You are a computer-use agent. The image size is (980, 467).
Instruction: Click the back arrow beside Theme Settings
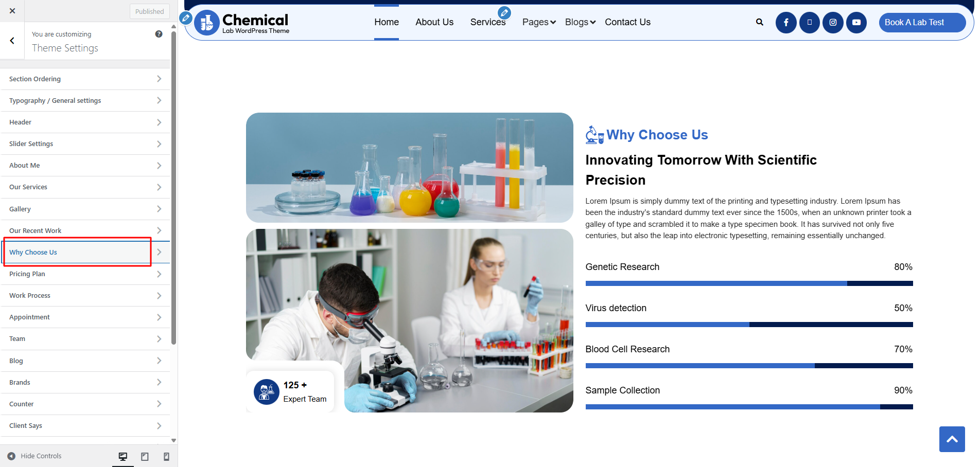[x=12, y=41]
